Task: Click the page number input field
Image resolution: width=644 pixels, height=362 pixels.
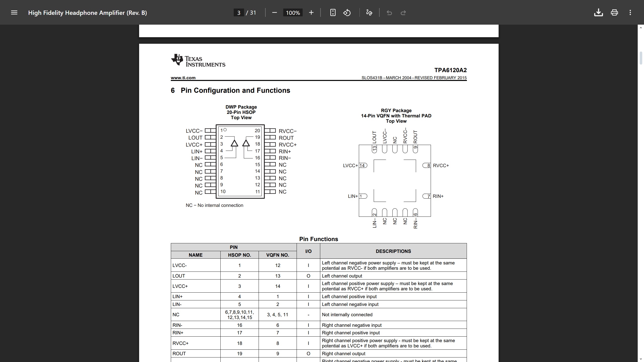Action: click(x=239, y=13)
